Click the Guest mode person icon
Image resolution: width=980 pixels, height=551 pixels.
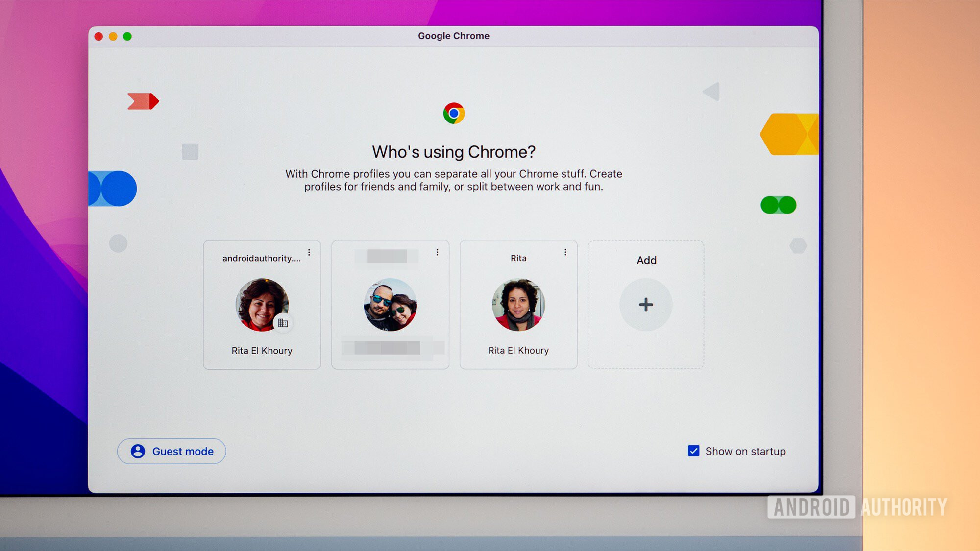138,451
